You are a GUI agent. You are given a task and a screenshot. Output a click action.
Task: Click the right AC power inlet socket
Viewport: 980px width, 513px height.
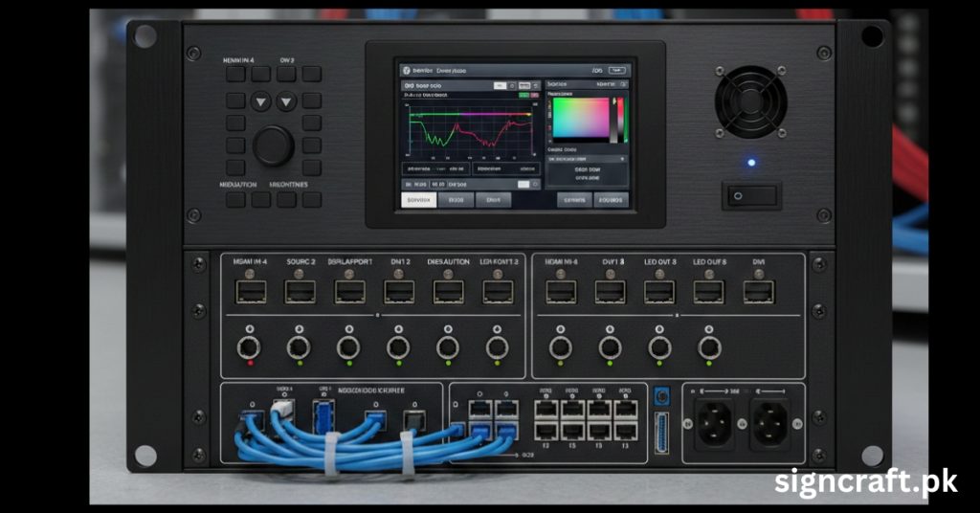tap(770, 424)
